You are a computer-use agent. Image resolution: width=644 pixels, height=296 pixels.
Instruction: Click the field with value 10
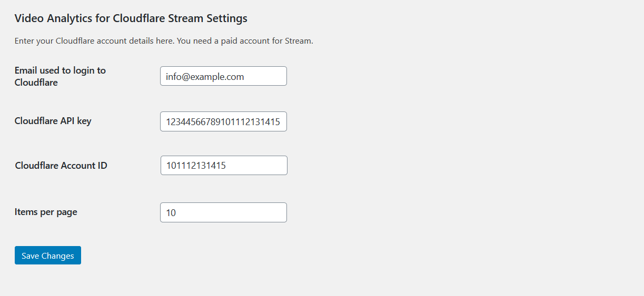pyautogui.click(x=223, y=212)
